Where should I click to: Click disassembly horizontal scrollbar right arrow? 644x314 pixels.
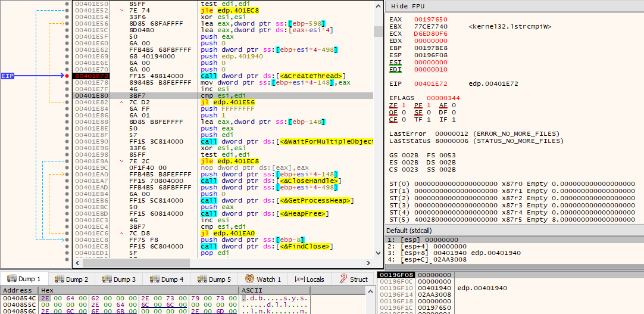click(x=369, y=263)
